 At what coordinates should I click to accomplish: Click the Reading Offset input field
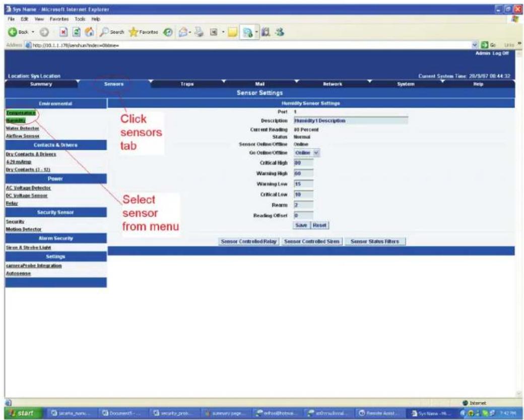coord(303,216)
